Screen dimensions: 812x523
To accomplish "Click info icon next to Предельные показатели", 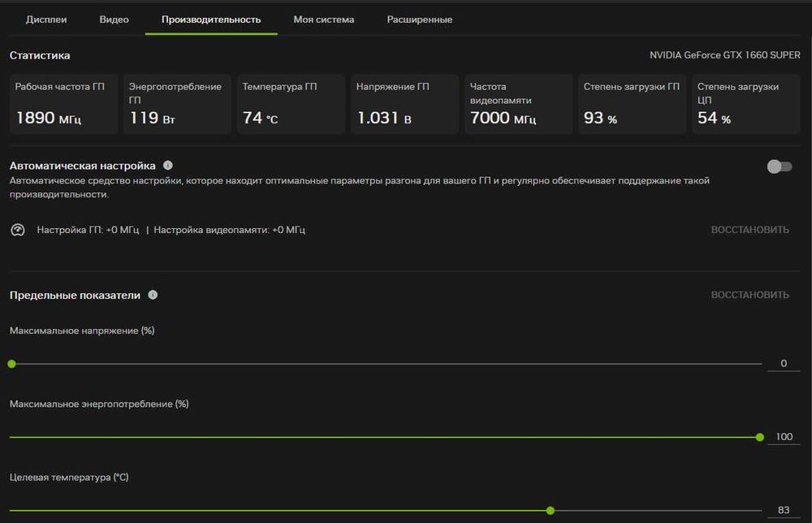I will click(153, 295).
